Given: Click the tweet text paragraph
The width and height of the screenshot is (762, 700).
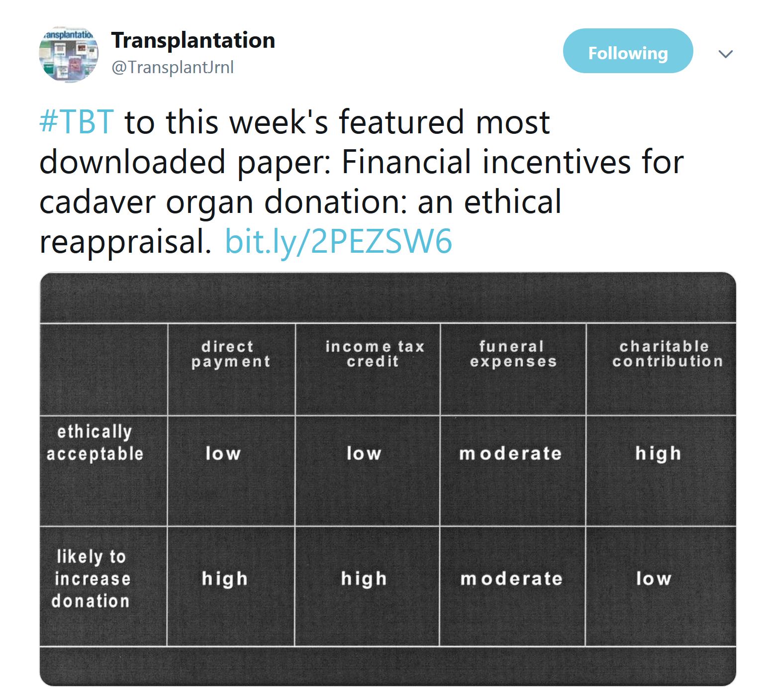Looking at the screenshot, I should (x=362, y=182).
